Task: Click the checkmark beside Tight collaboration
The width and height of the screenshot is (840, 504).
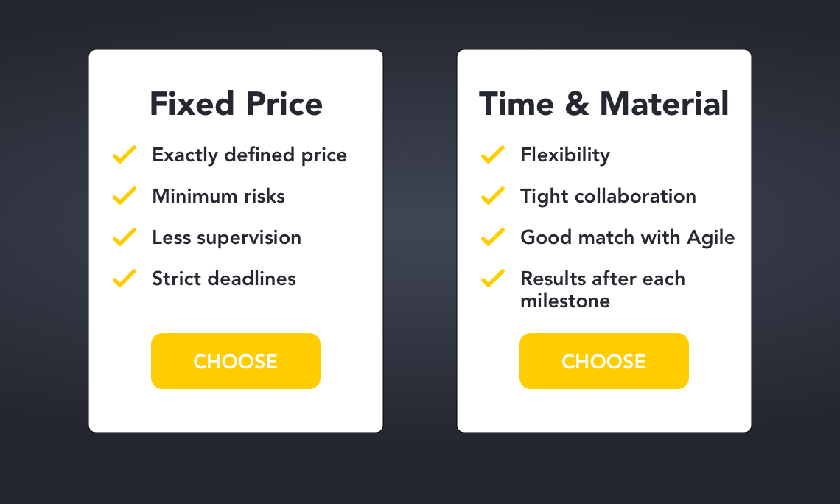Action: pos(493,195)
